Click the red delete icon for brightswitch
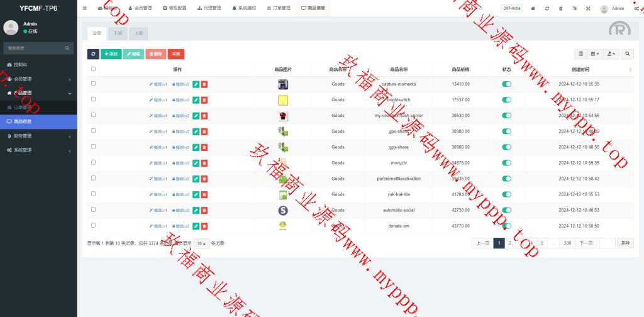This screenshot has width=644, height=317. tap(204, 100)
